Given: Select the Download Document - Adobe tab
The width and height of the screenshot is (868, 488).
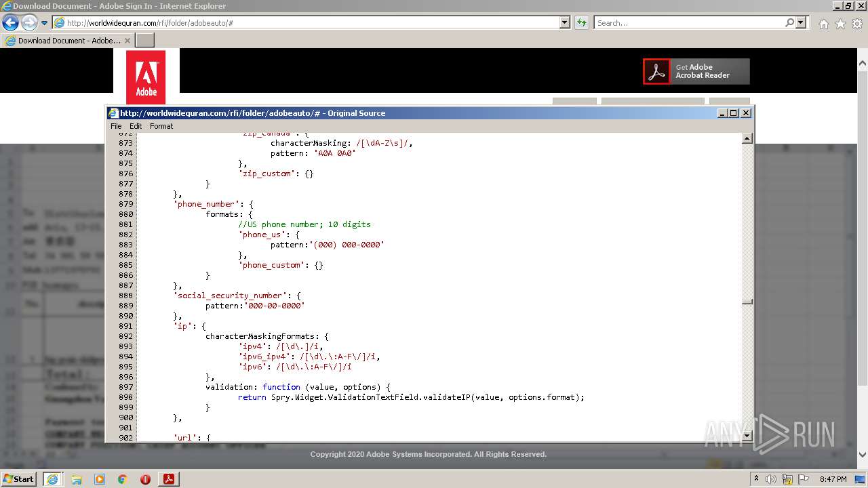Looking at the screenshot, I should [x=68, y=41].
